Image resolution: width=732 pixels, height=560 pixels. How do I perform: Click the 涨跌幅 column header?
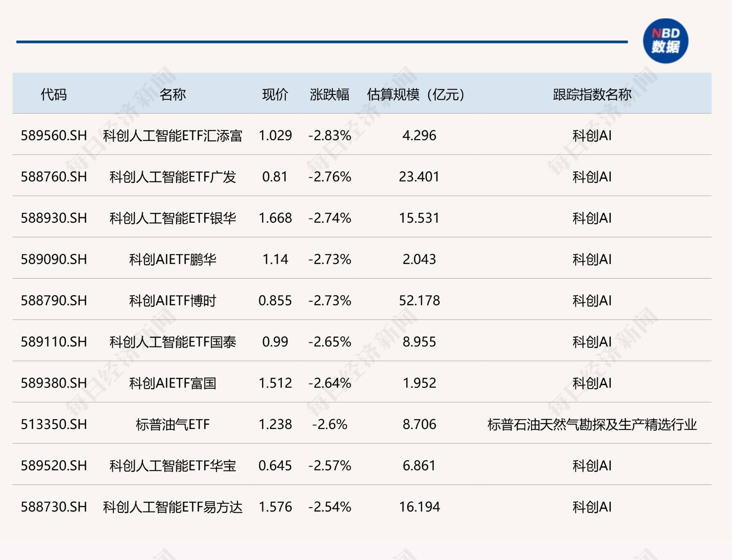[329, 95]
